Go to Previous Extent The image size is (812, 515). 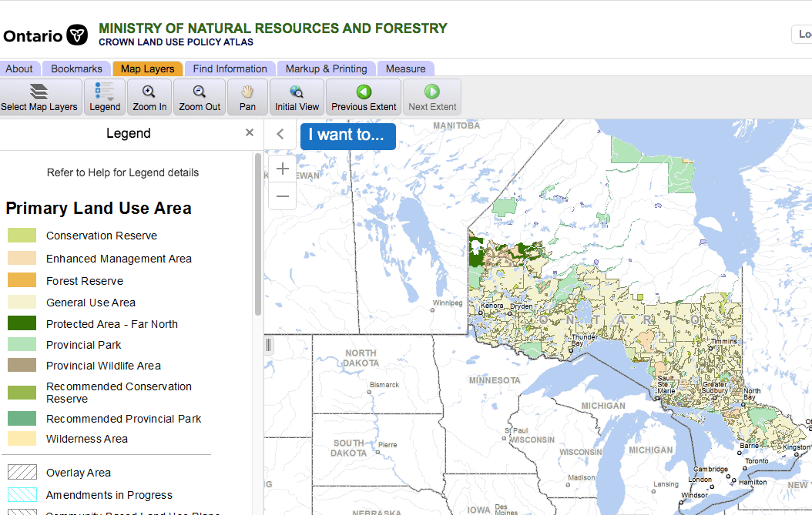pyautogui.click(x=364, y=97)
